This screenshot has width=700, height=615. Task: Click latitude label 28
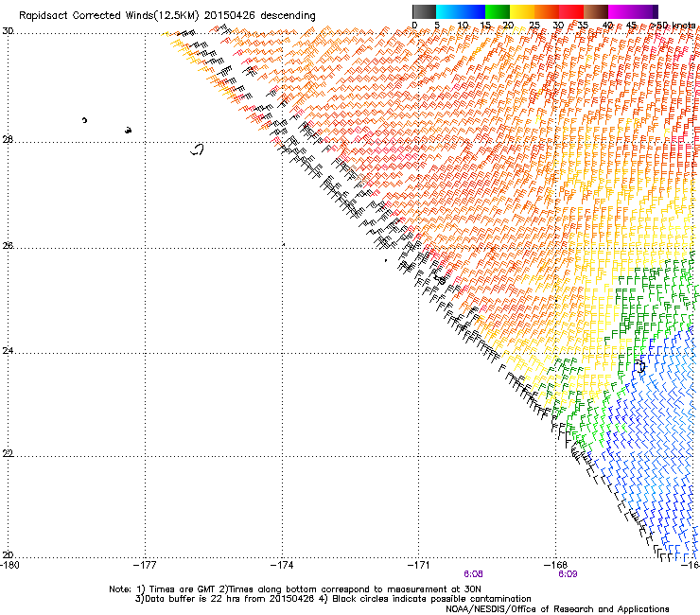[x=8, y=140]
